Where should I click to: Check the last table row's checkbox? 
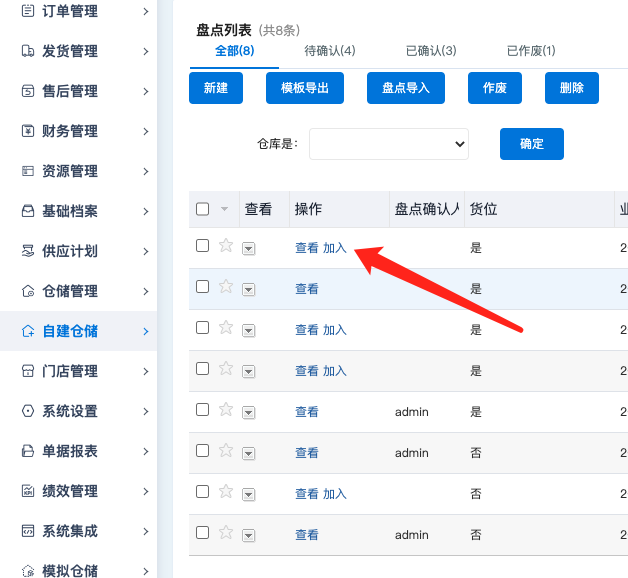202,532
